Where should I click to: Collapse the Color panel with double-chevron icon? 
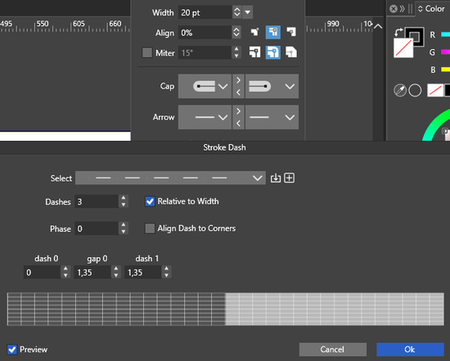point(402,9)
